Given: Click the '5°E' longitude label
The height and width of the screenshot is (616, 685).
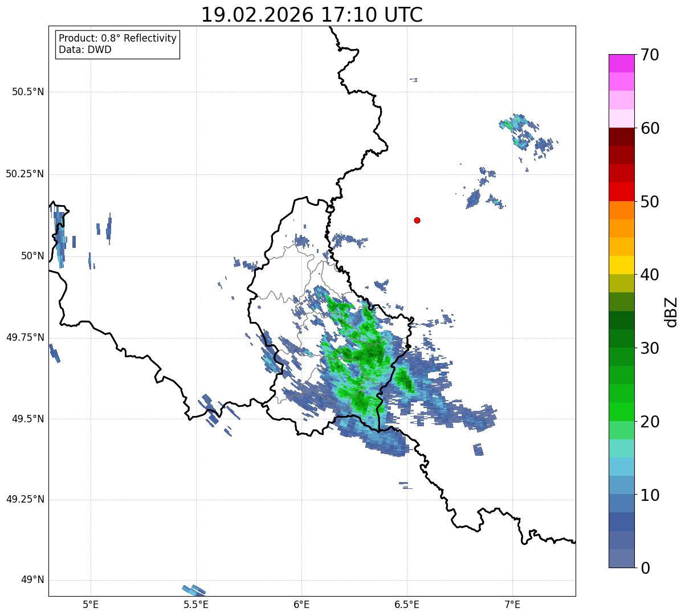Looking at the screenshot, I should click(x=91, y=604).
